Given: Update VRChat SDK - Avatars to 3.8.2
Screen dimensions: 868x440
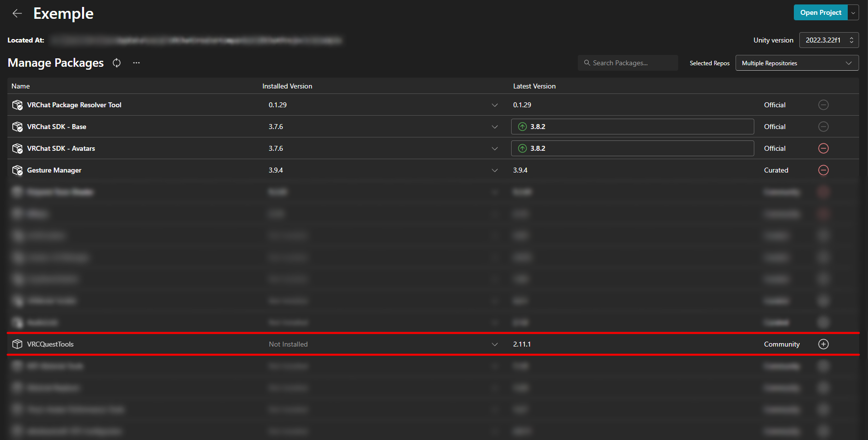Looking at the screenshot, I should (x=632, y=148).
